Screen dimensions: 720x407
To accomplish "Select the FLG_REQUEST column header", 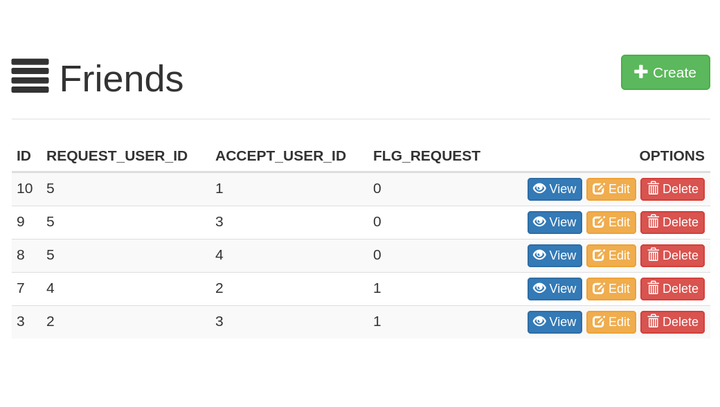I will [x=427, y=156].
